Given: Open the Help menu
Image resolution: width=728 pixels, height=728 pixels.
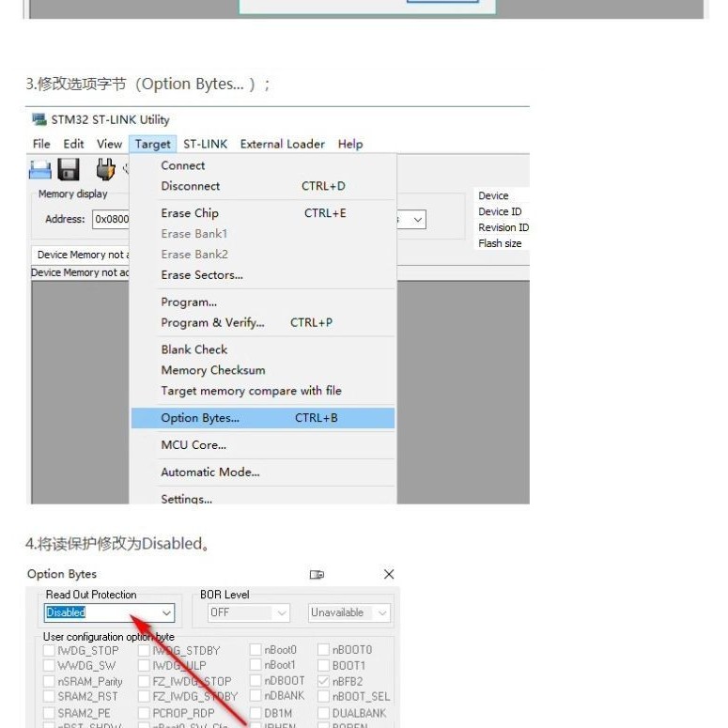Looking at the screenshot, I should point(350,144).
